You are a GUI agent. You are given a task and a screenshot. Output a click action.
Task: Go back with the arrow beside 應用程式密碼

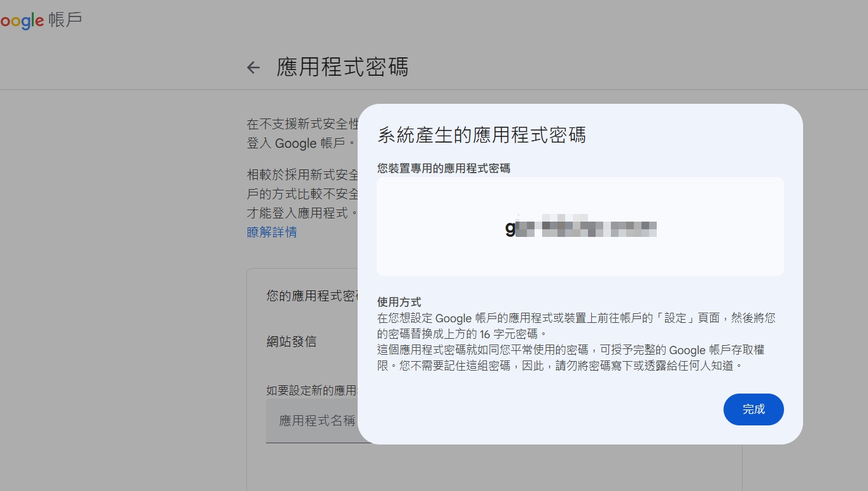point(253,68)
